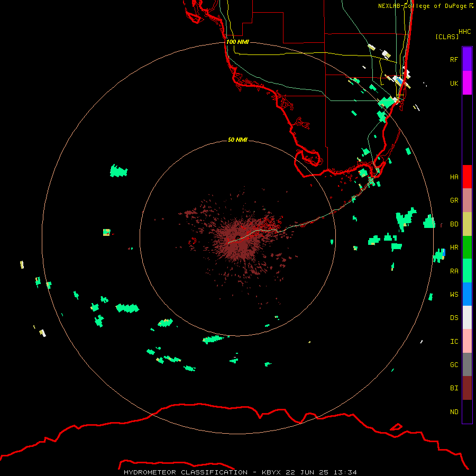The height and width of the screenshot is (476, 476).
Task: Click the GC gray legend swatch
Action: 467,364
